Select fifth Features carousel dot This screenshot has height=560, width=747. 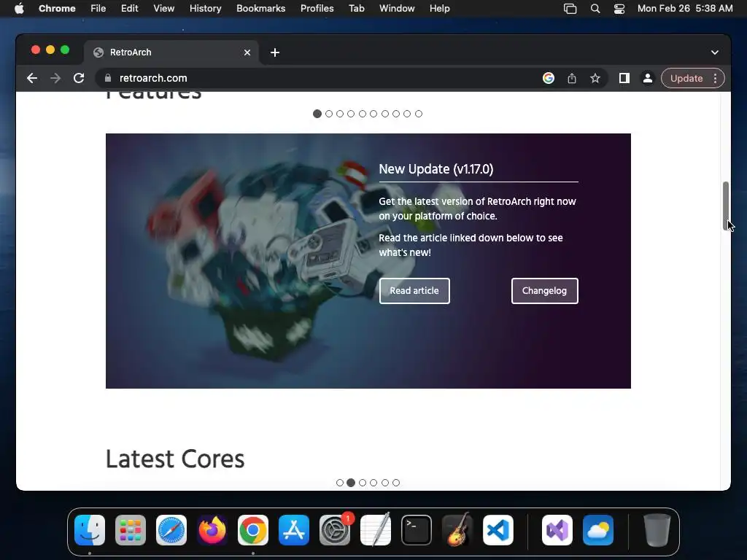click(363, 114)
